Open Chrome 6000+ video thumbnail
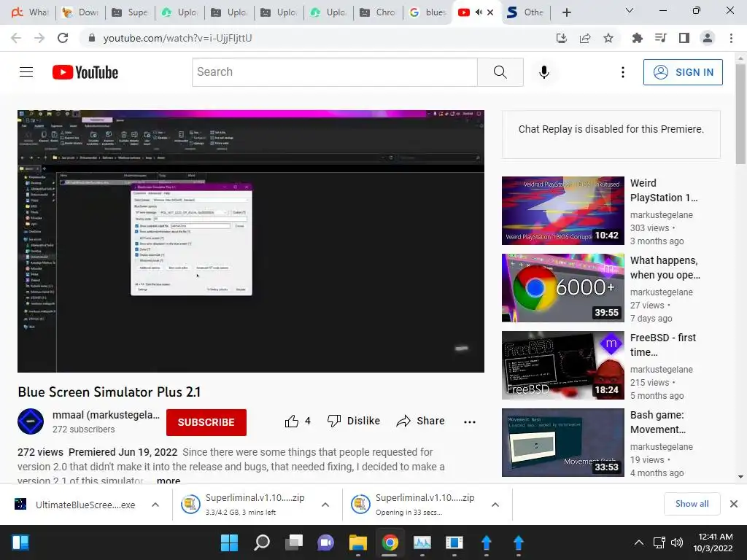 pos(562,287)
